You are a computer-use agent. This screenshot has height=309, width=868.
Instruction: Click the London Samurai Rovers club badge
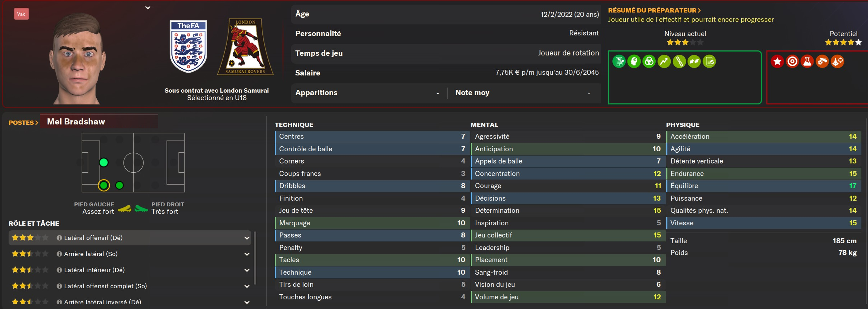click(x=245, y=47)
